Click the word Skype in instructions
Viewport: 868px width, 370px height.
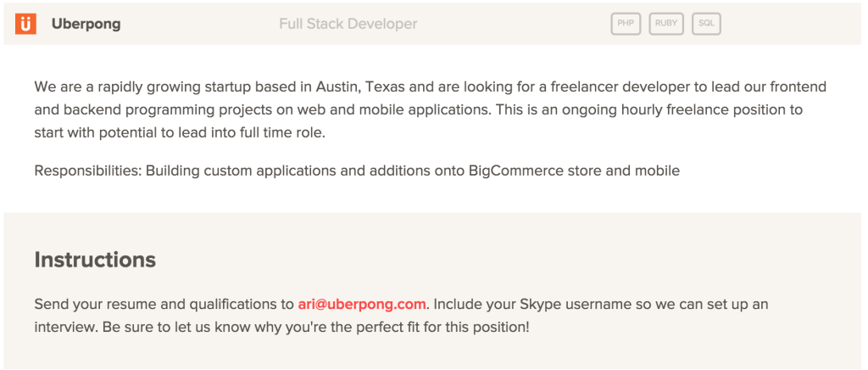click(539, 305)
